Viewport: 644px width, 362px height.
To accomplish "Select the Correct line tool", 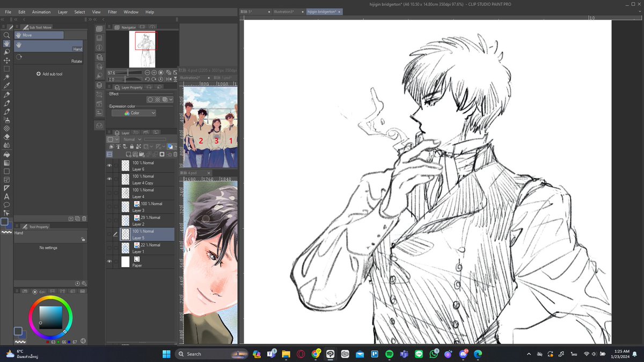I will click(x=6, y=213).
